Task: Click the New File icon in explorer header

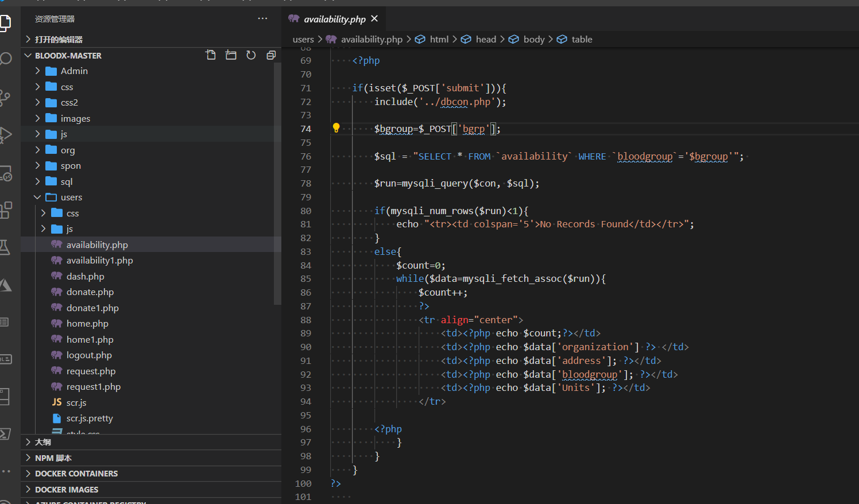Action: pos(211,55)
